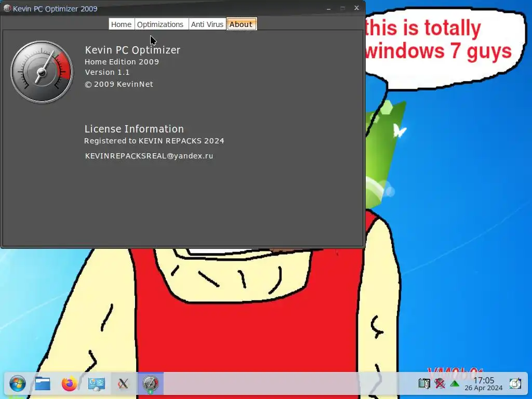The width and height of the screenshot is (532, 399).
Task: Open the clipboard tray icon
Action: pos(424,384)
